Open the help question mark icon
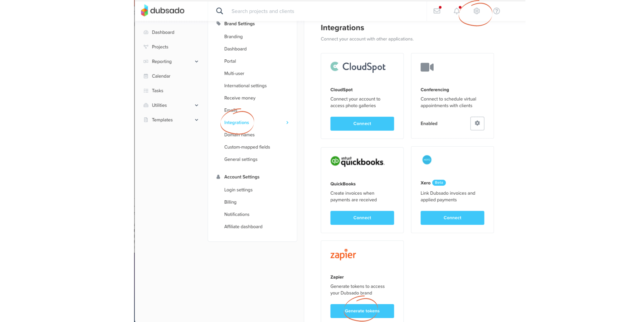The image size is (644, 322). tap(497, 11)
